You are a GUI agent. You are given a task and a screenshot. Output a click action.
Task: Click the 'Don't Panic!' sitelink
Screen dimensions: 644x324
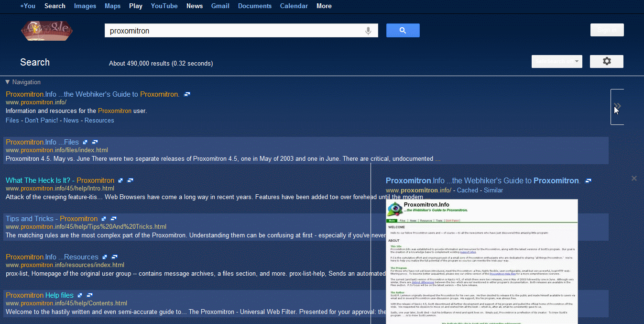click(x=41, y=121)
